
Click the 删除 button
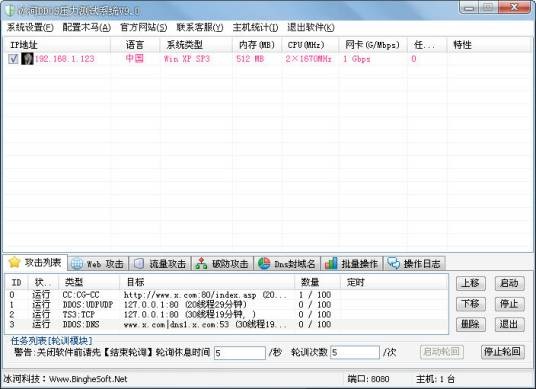pyautogui.click(x=470, y=324)
